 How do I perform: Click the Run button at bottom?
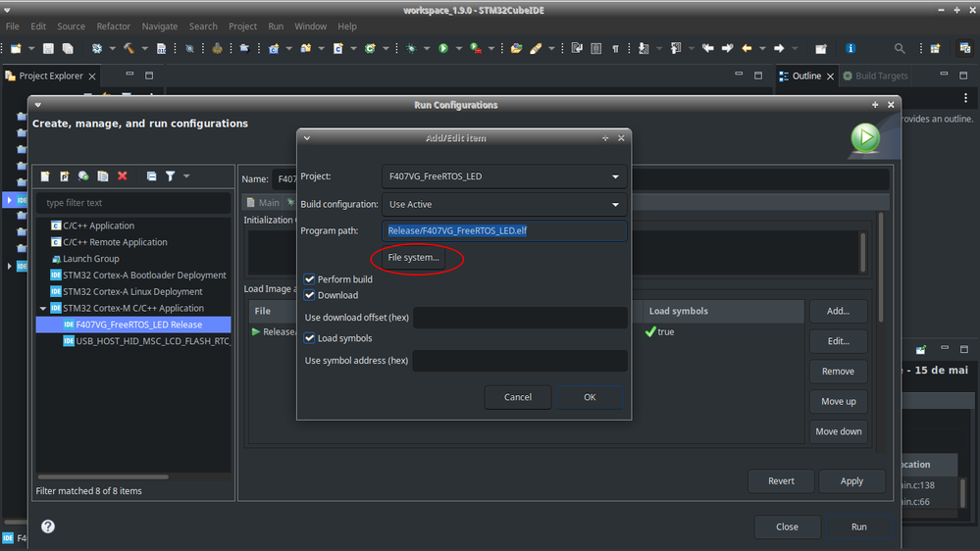(858, 526)
